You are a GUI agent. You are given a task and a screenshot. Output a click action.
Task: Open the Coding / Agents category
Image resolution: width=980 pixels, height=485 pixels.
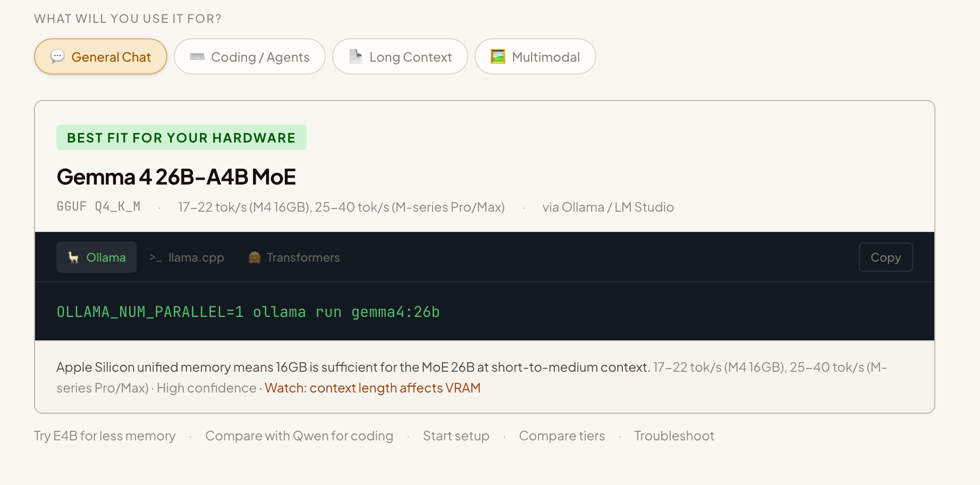[249, 56]
